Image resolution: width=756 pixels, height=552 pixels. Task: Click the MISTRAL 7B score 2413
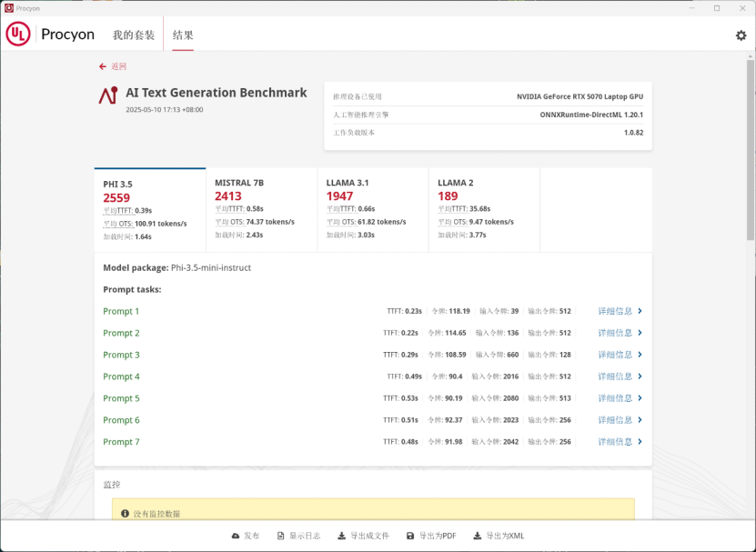[x=228, y=196]
